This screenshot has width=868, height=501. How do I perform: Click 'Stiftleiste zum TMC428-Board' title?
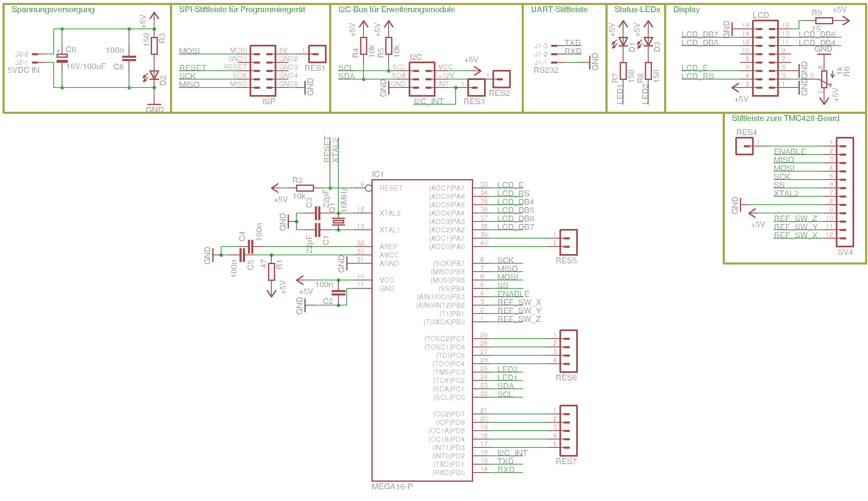[786, 118]
